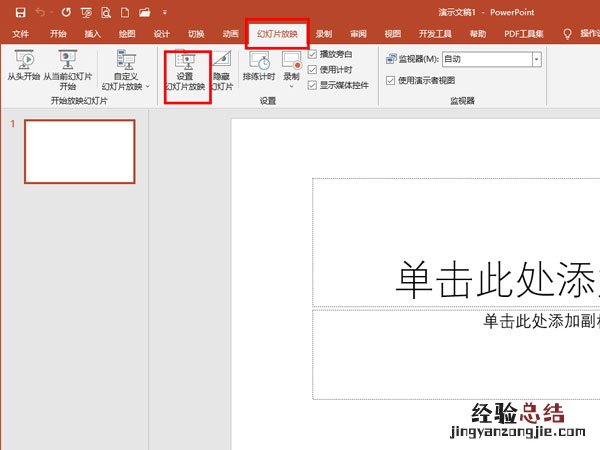The width and height of the screenshot is (600, 450).
Task: Toggle Show Media Controls (显示媒体控件) checkbox
Action: coord(313,85)
